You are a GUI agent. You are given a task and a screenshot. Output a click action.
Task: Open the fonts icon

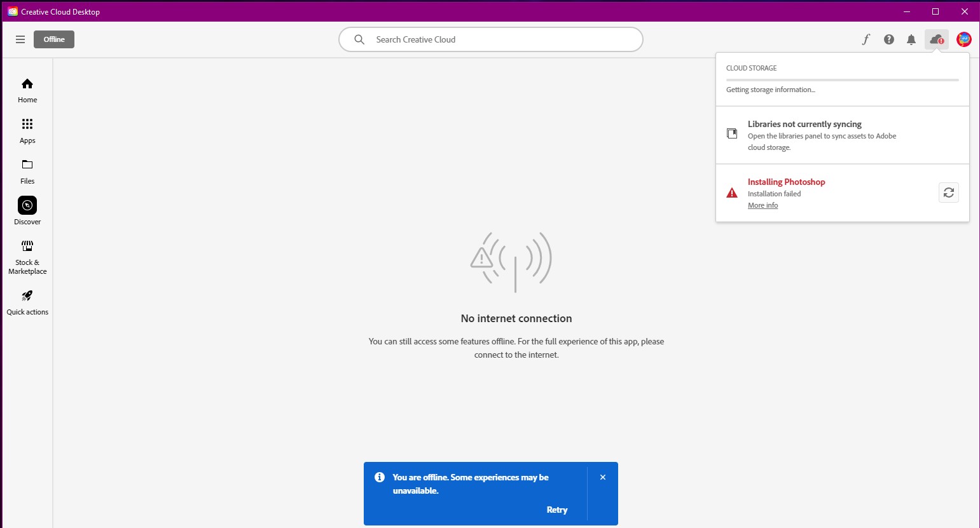click(x=866, y=39)
